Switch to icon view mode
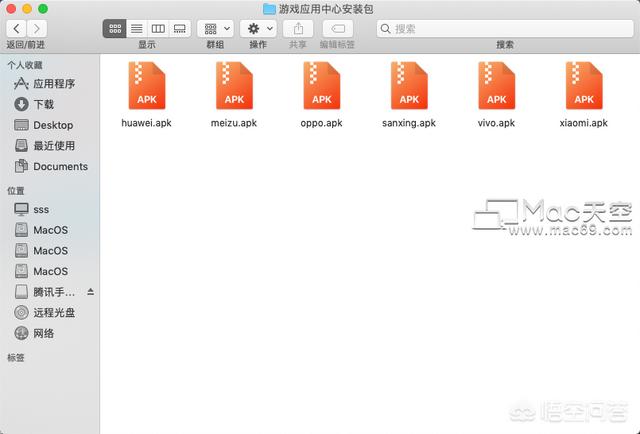This screenshot has width=640, height=434. (x=115, y=29)
